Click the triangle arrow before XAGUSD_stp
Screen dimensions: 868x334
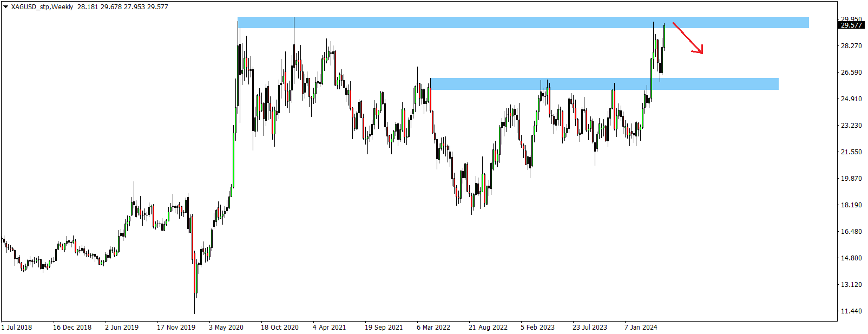[6, 7]
